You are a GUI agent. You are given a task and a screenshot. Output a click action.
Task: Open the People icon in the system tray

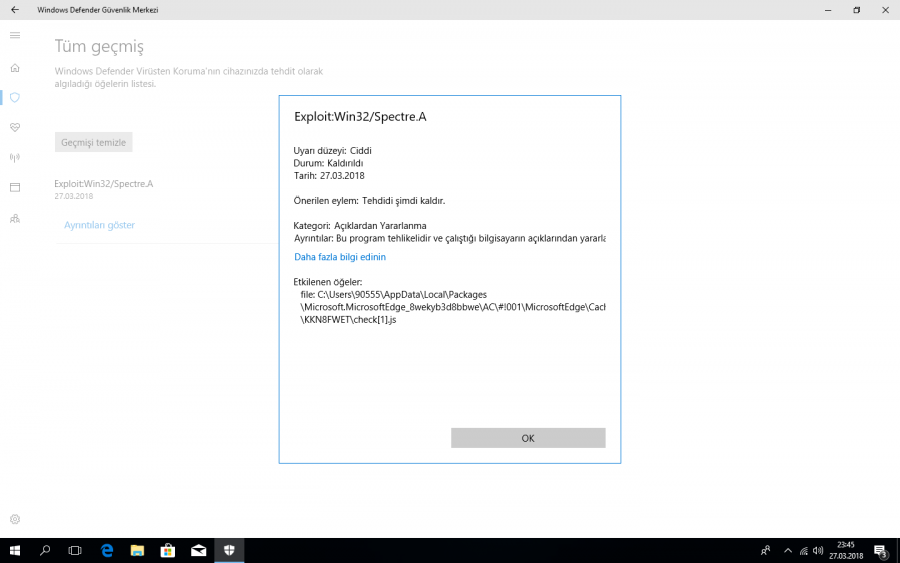click(x=765, y=551)
